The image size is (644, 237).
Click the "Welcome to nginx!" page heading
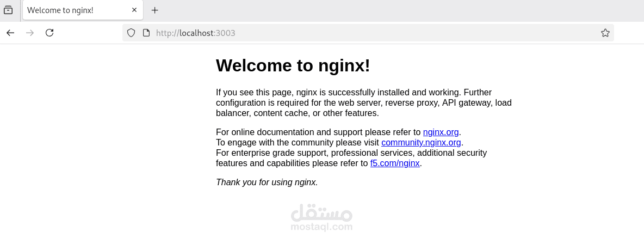click(x=293, y=65)
